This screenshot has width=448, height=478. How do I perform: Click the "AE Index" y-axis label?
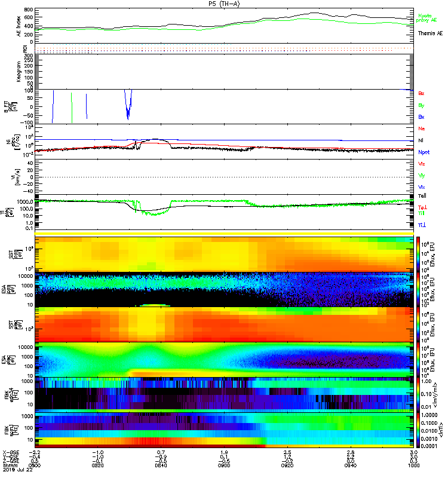point(19,26)
